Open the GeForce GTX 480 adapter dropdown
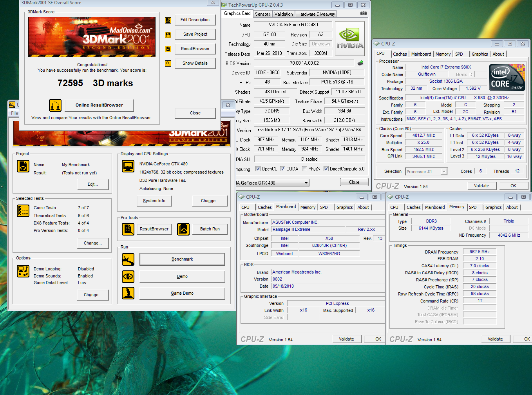This screenshot has width=532, height=395. pos(306,183)
